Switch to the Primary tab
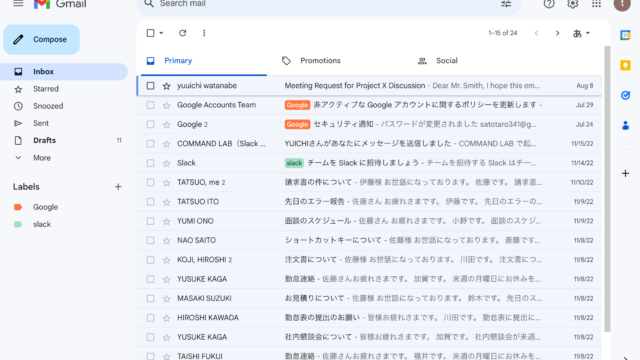640x360 pixels. click(x=204, y=61)
